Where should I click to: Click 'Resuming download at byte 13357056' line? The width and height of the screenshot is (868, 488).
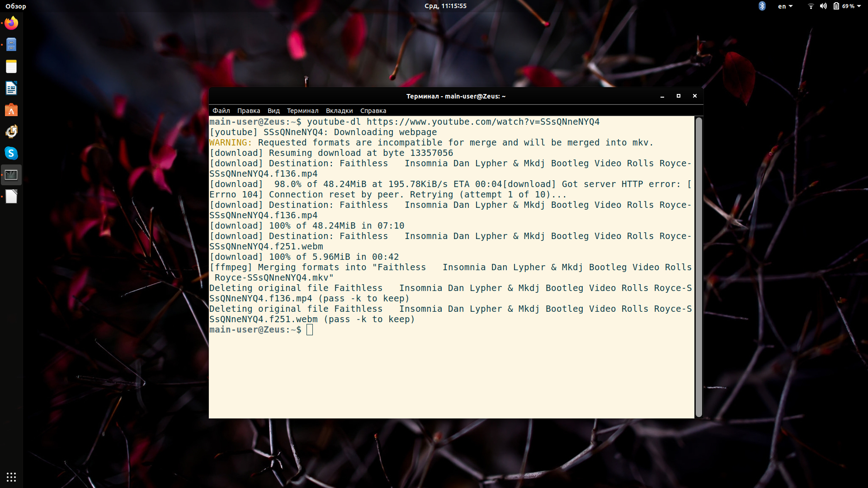tap(331, 153)
